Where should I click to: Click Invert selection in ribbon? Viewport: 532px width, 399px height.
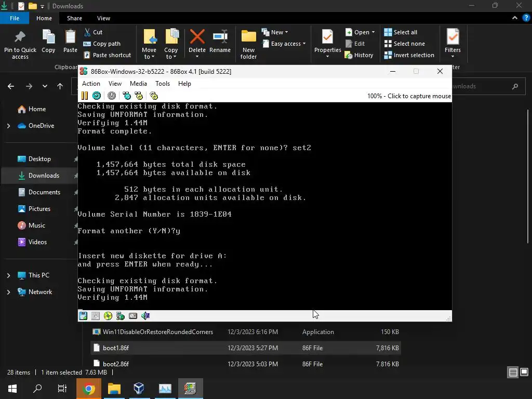tap(409, 55)
